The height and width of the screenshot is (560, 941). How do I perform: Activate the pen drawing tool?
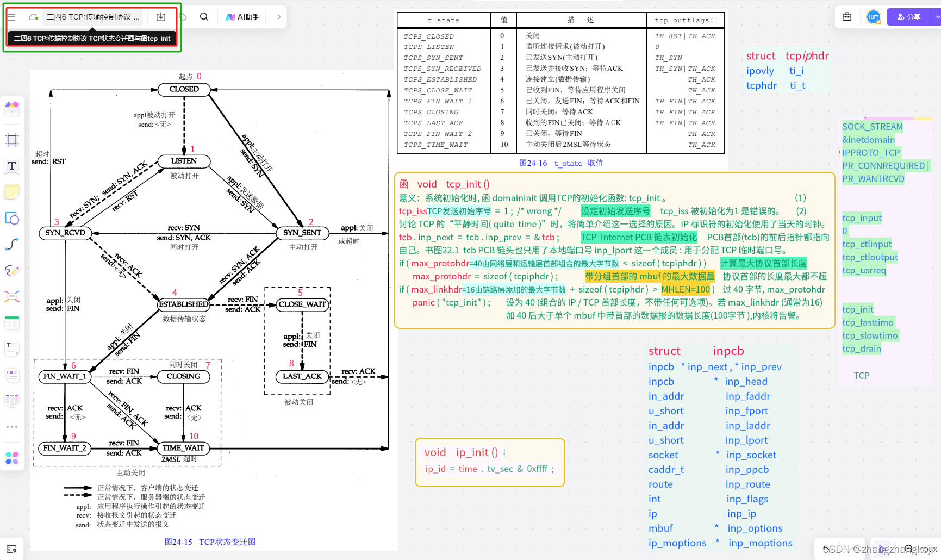coord(12,270)
